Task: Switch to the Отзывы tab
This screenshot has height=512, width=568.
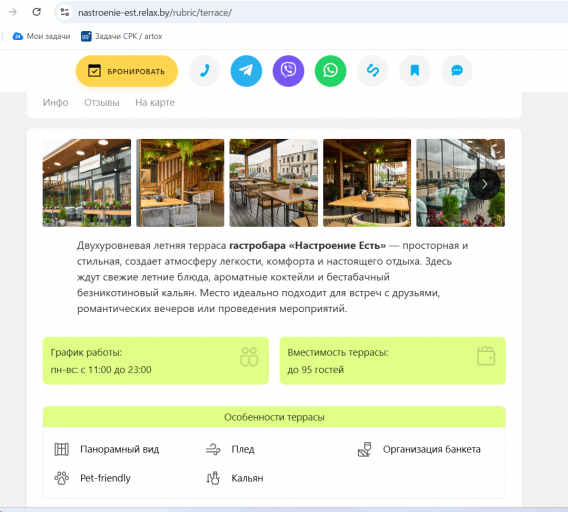Action: pos(102,103)
